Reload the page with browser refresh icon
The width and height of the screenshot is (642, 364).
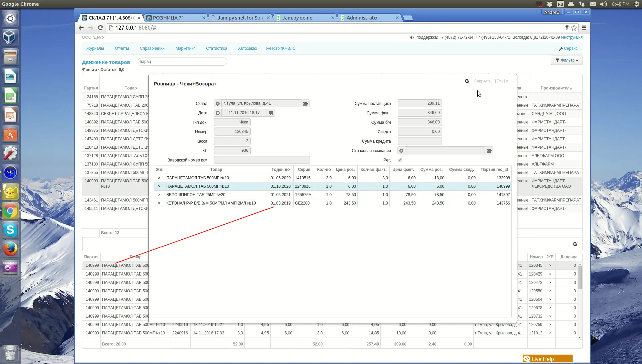100,28
